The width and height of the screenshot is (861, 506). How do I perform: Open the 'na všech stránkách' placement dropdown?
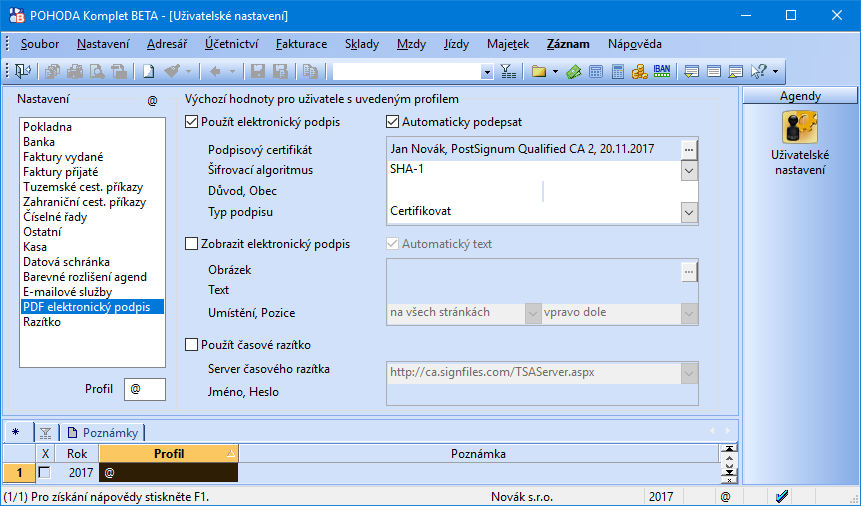tap(533, 313)
